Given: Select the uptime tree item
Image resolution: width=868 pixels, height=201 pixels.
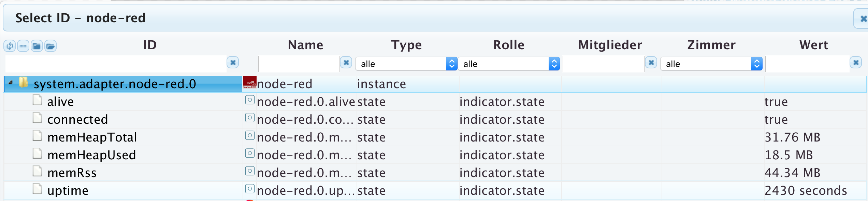Looking at the screenshot, I should (x=68, y=191).
